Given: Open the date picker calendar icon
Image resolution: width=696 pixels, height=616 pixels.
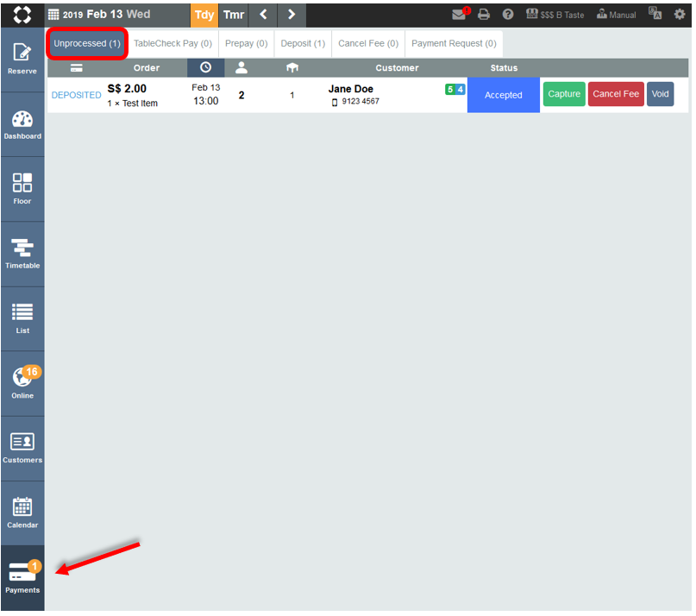Looking at the screenshot, I should click(x=53, y=15).
